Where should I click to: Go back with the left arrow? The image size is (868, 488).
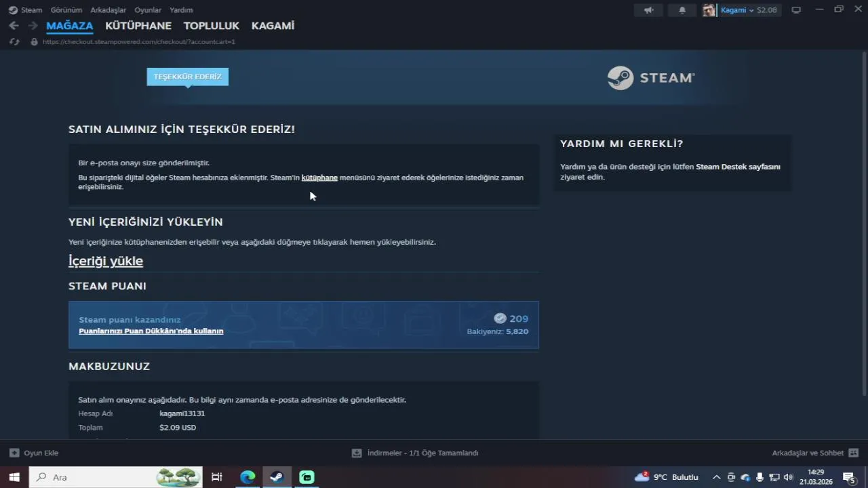point(14,26)
